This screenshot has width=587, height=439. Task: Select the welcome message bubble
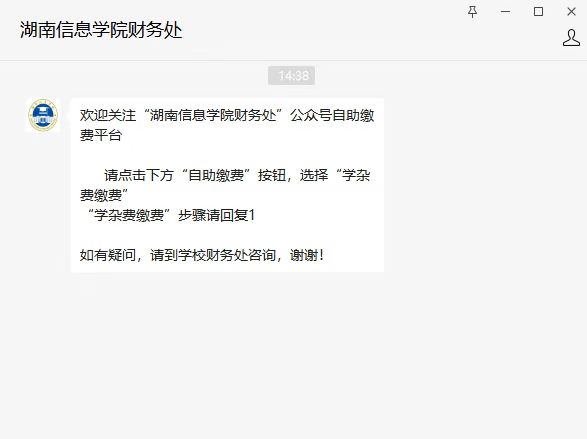tap(227, 185)
